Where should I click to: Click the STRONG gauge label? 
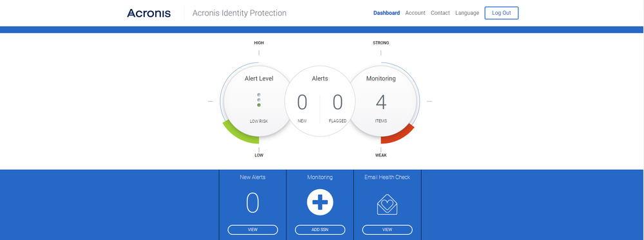(x=381, y=42)
